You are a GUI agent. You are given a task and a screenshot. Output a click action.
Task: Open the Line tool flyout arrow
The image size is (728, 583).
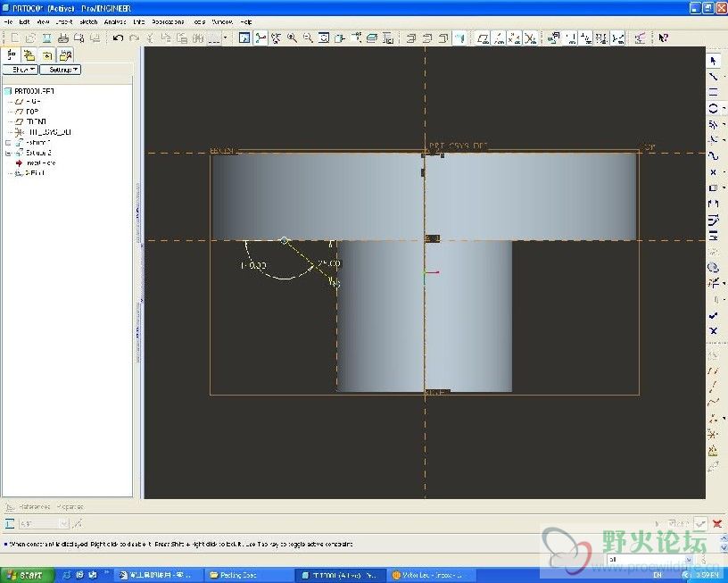(724, 76)
